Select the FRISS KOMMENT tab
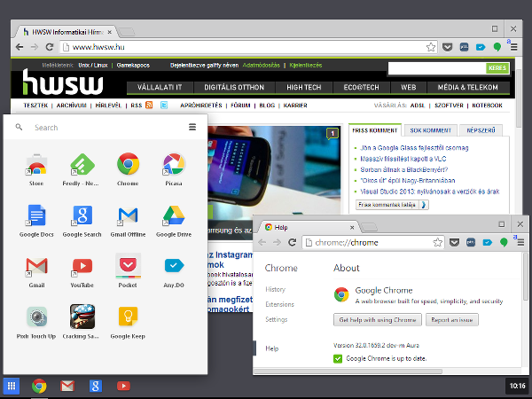Screen dimensions: 532x399 [x=375, y=130]
